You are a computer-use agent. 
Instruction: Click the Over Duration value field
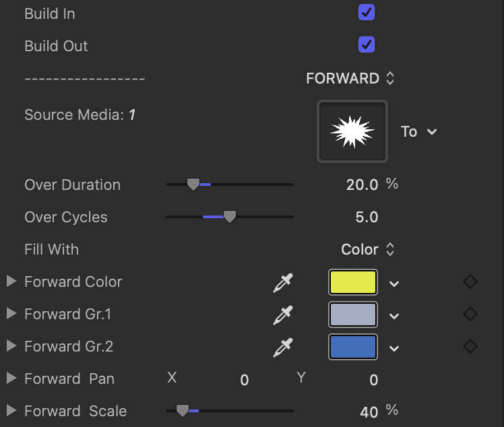click(x=362, y=185)
